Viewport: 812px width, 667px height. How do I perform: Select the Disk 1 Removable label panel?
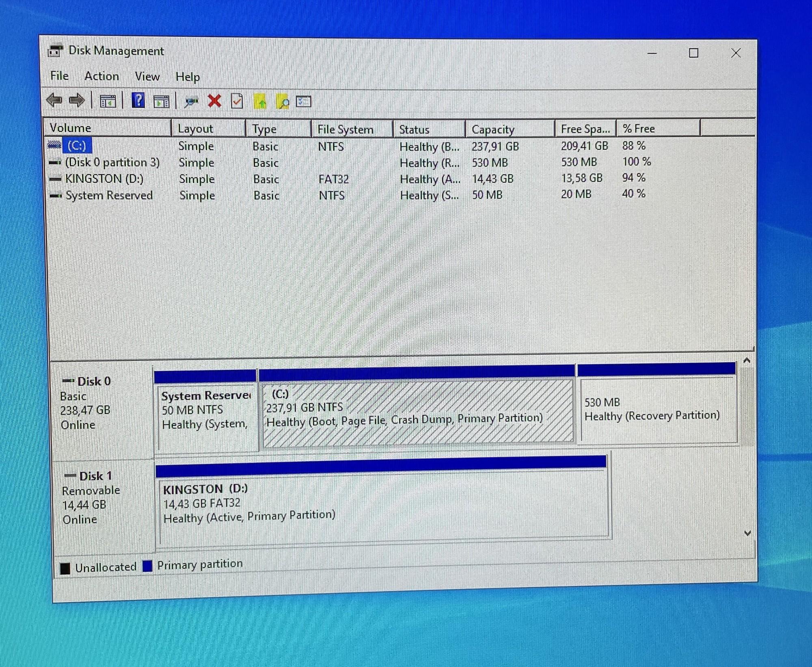(104, 505)
